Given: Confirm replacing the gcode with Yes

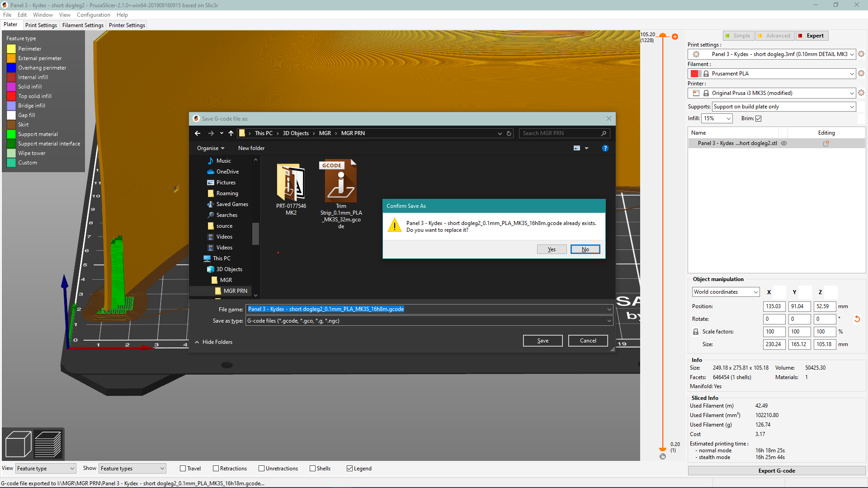Looking at the screenshot, I should tap(552, 249).
